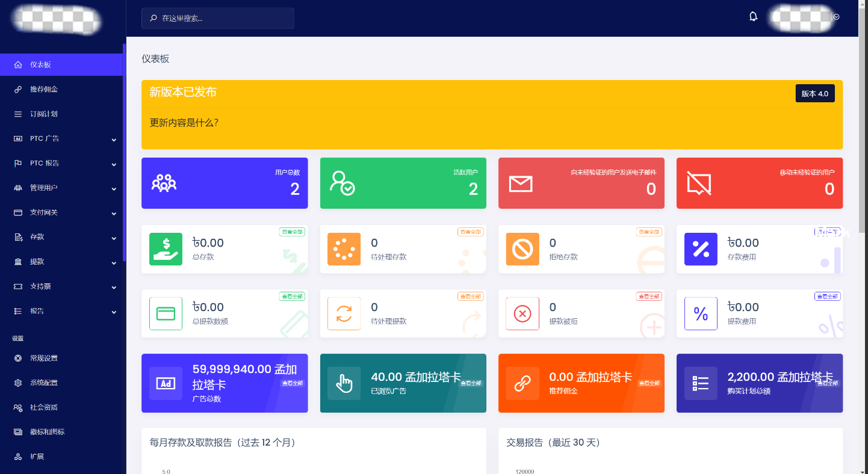The image size is (868, 474).
Task: Click the notification bell icon
Action: [753, 17]
